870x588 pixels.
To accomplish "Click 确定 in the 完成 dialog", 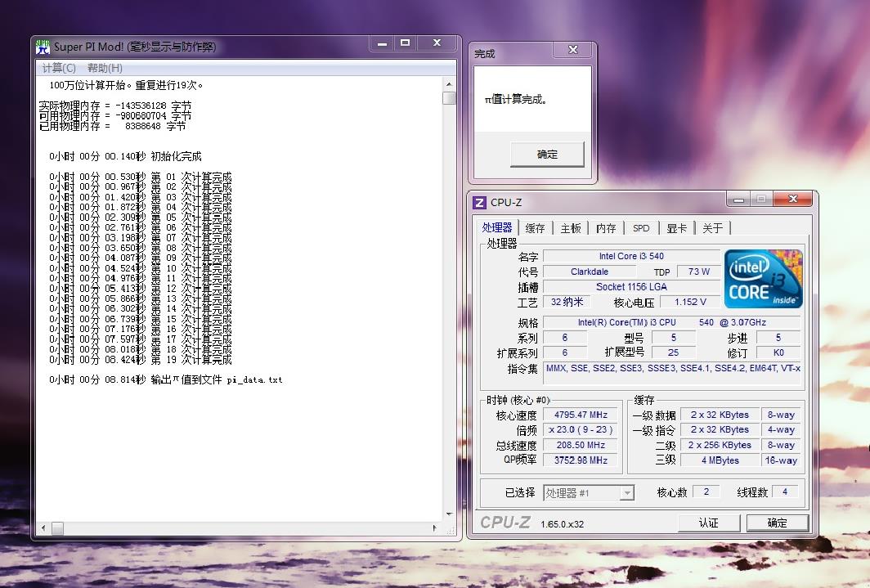I will click(547, 155).
